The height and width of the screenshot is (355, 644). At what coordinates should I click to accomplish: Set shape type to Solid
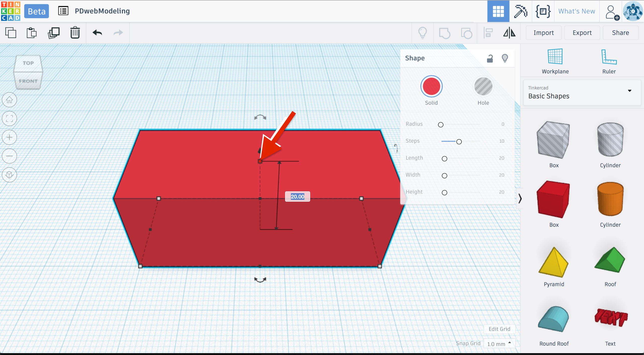pos(431,86)
